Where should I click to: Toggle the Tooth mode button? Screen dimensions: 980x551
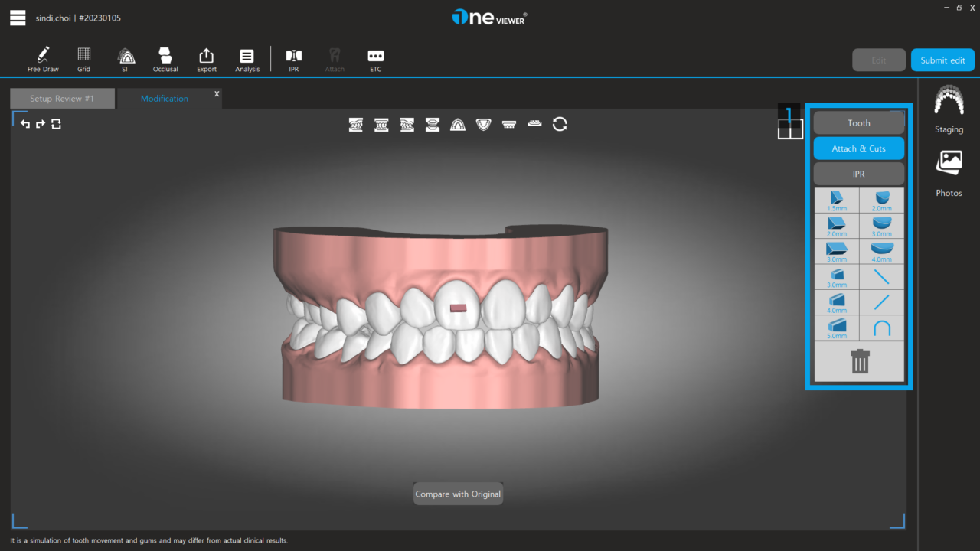(x=858, y=122)
